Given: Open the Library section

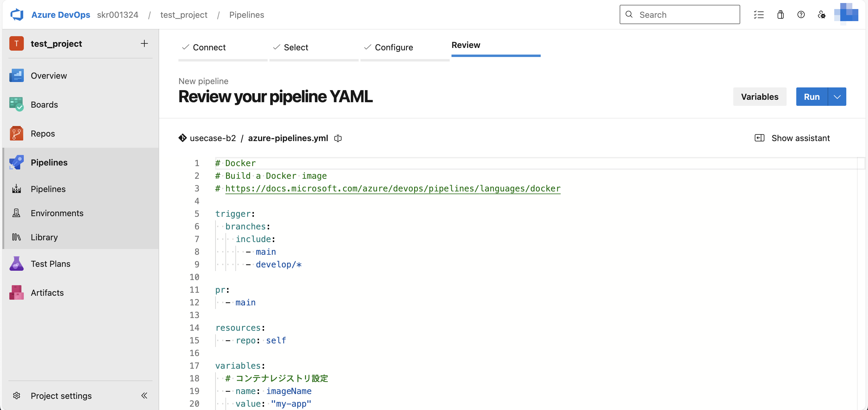Looking at the screenshot, I should [x=45, y=237].
